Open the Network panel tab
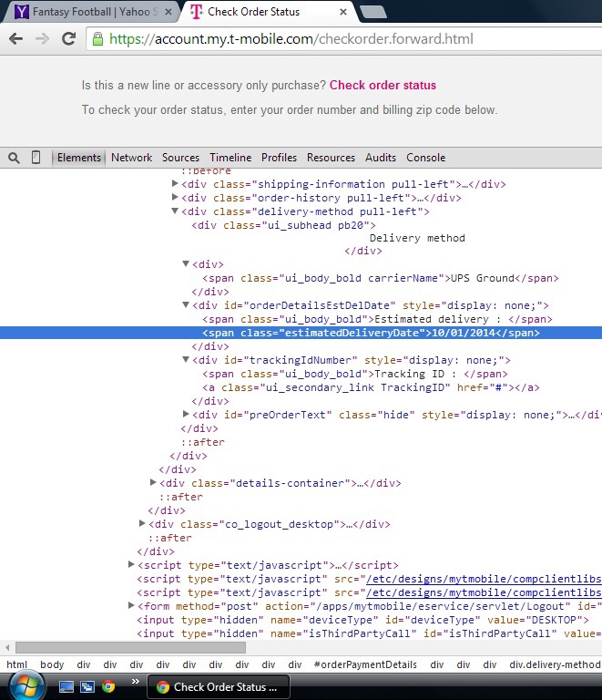The height and width of the screenshot is (700, 602). (131, 158)
